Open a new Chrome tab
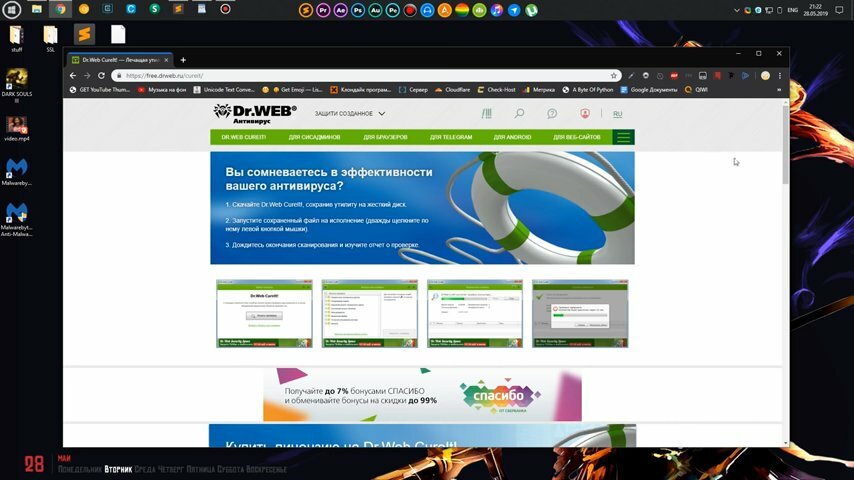The height and width of the screenshot is (480, 854). point(183,60)
